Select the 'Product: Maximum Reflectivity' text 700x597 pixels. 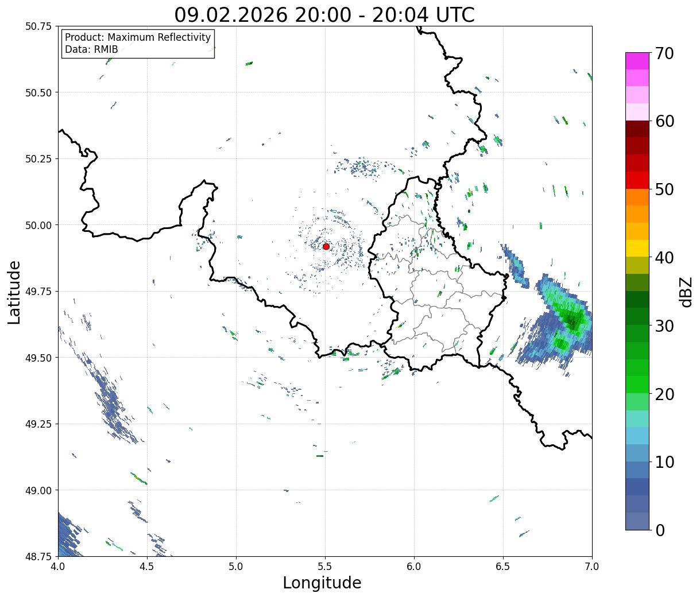tap(138, 37)
